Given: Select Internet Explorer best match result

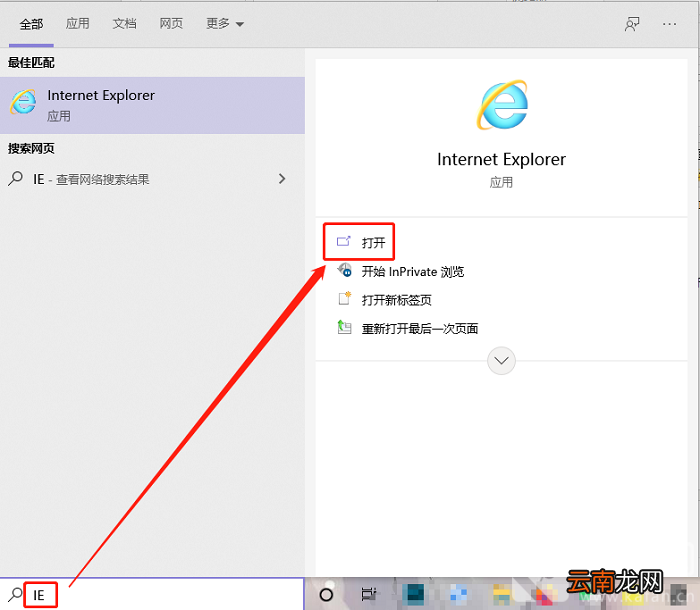Looking at the screenshot, I should point(152,105).
